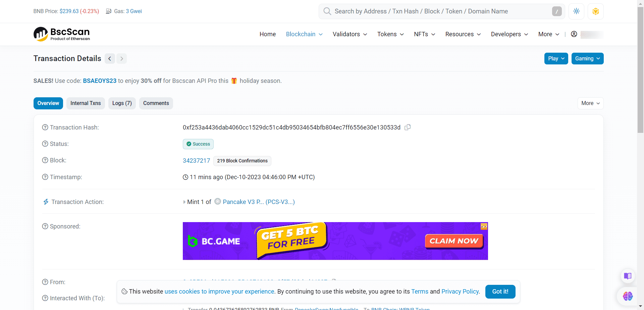Expand the Validators menu
644x310 pixels.
click(x=350, y=34)
